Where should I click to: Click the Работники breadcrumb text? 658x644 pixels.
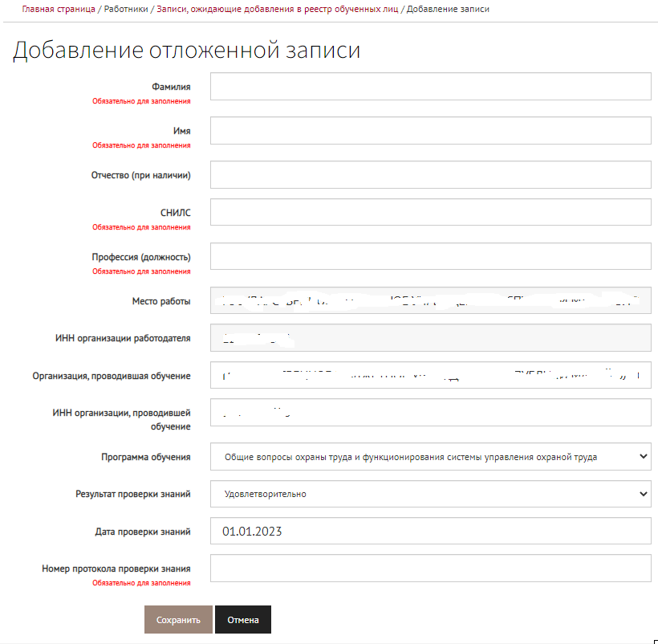click(126, 10)
